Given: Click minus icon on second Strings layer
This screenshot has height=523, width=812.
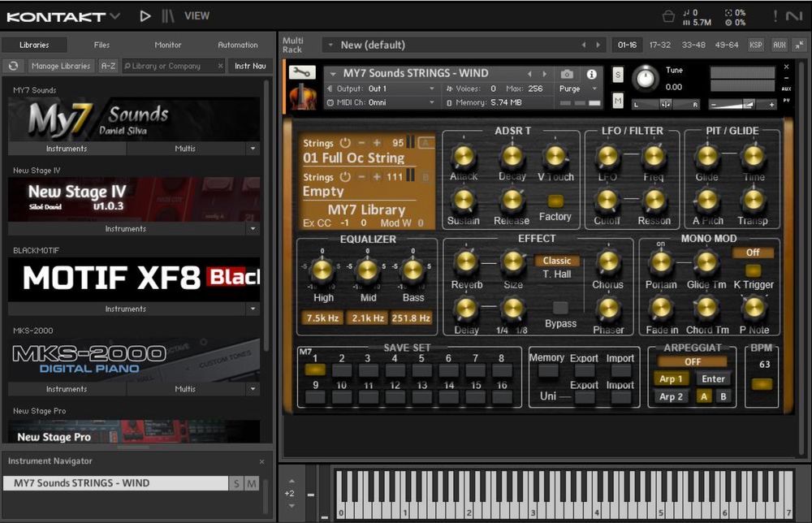Looking at the screenshot, I should click(361, 176).
